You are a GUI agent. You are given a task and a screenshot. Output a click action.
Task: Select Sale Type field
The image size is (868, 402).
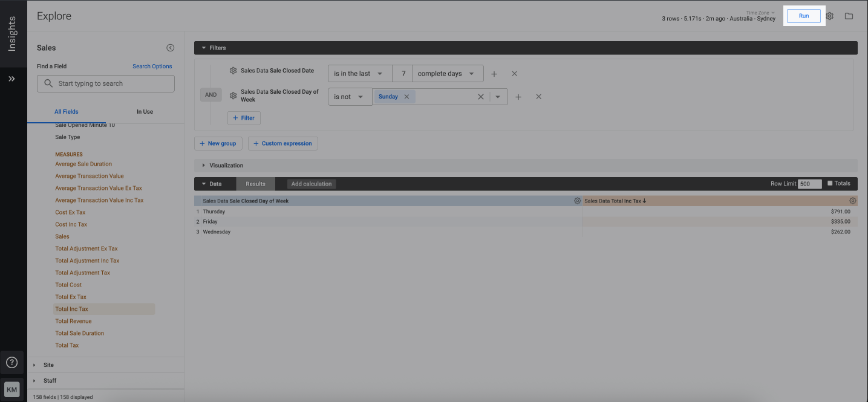68,137
